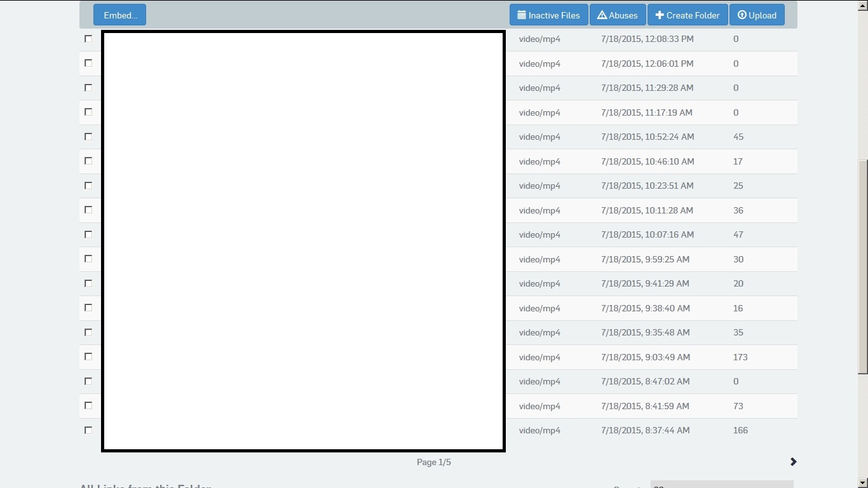This screenshot has height=488, width=868.
Task: Click date 7/18/2015, 10:23:51 AM
Action: pos(648,186)
